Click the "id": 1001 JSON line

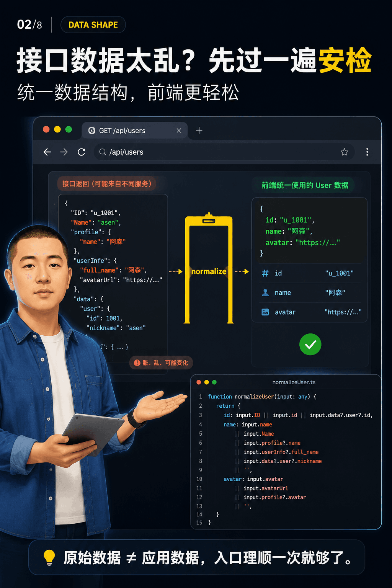pyautogui.click(x=104, y=318)
